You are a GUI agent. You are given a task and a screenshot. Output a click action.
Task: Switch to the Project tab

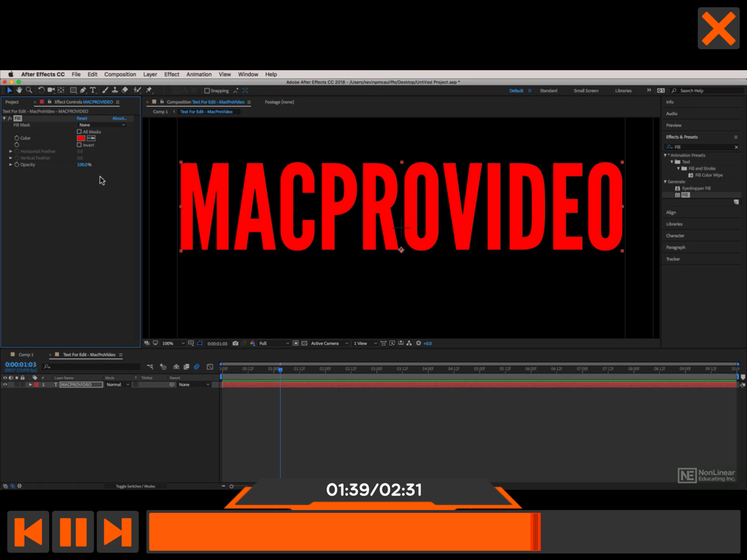point(12,102)
